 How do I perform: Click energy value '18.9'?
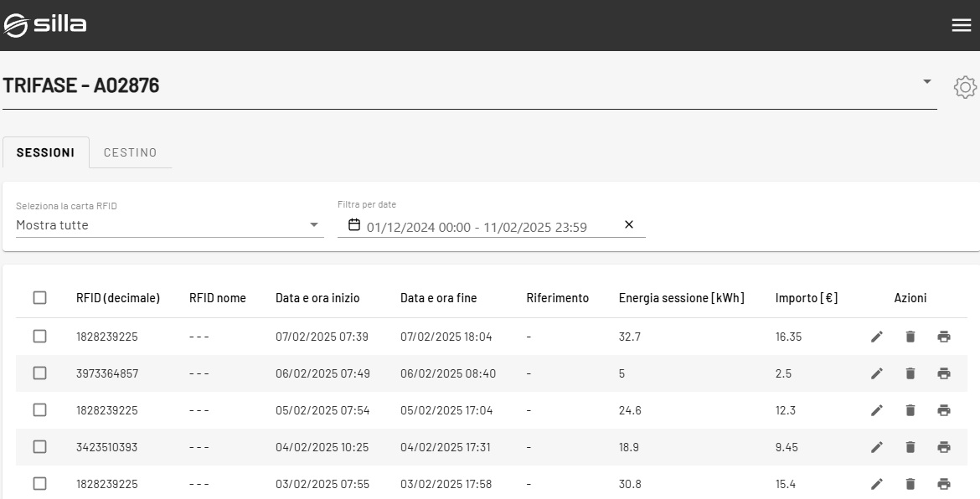(629, 447)
